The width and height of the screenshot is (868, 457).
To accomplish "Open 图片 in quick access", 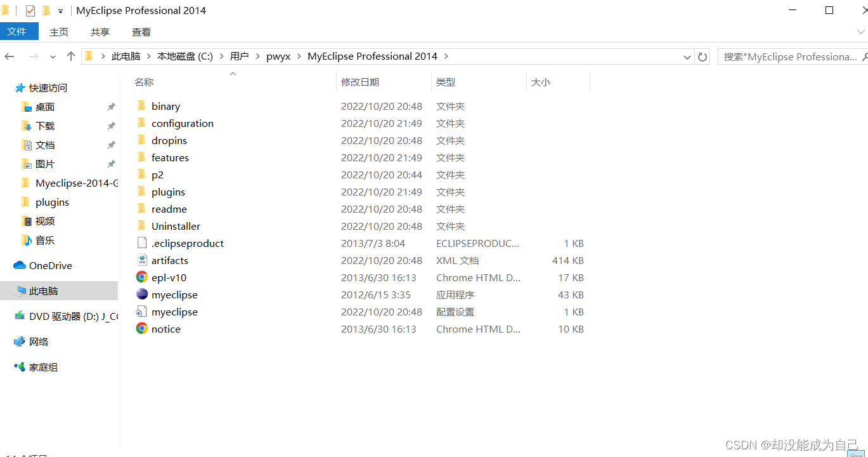I will 45,164.
